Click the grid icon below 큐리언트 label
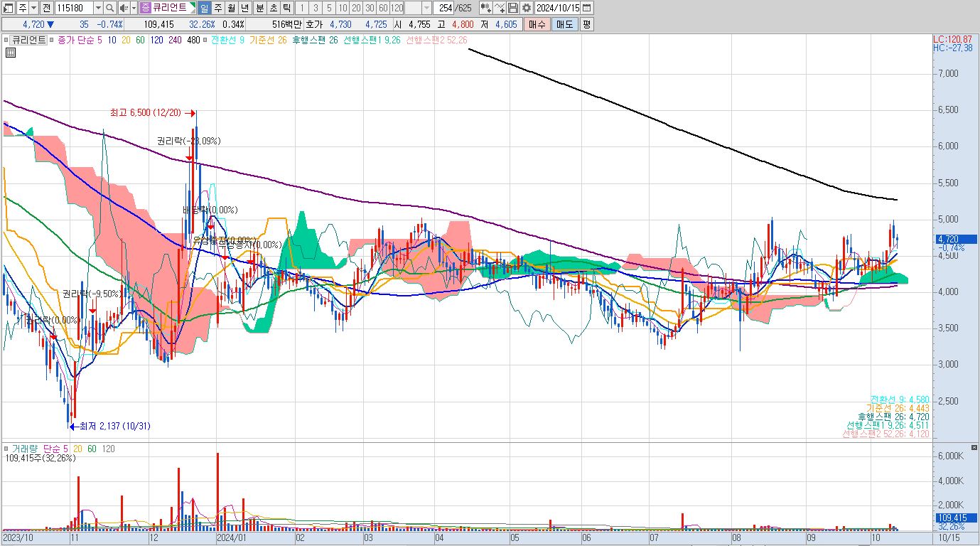This screenshot has width=980, height=546. [11, 53]
